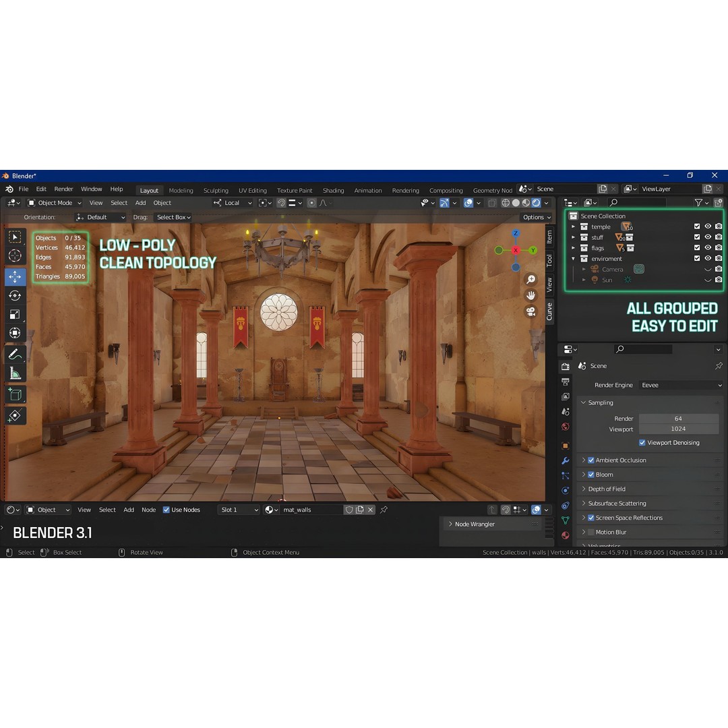Open the Orientation Default dropdown

(x=100, y=217)
